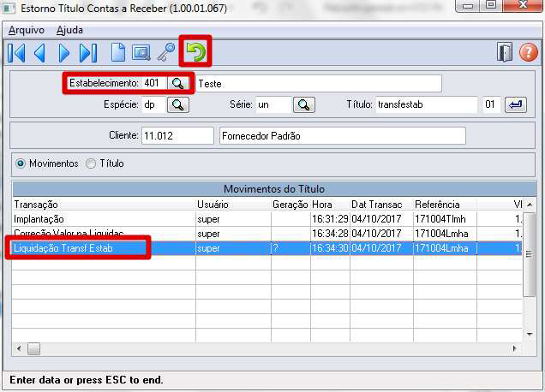Viewport: 545px width, 392px height.
Task: Open Estabelecimento lookup magnifier
Action: coord(178,83)
